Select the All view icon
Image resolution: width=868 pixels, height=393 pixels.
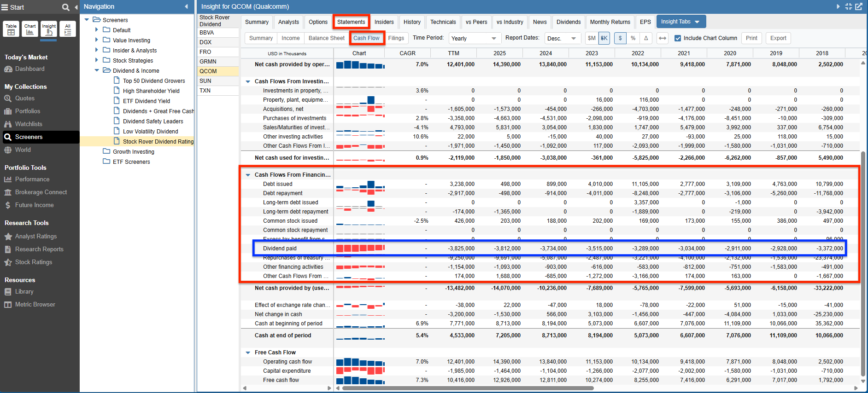coord(68,29)
